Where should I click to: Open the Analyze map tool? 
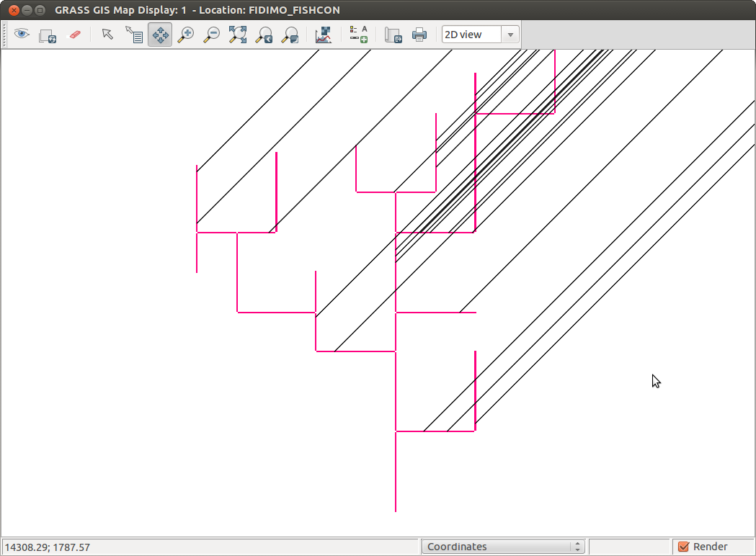323,35
